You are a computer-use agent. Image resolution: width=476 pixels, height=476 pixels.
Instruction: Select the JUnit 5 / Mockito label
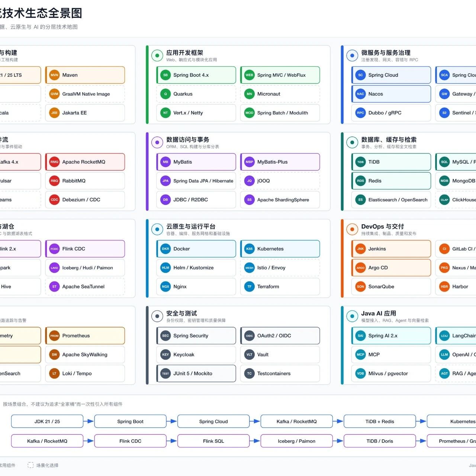click(193, 374)
